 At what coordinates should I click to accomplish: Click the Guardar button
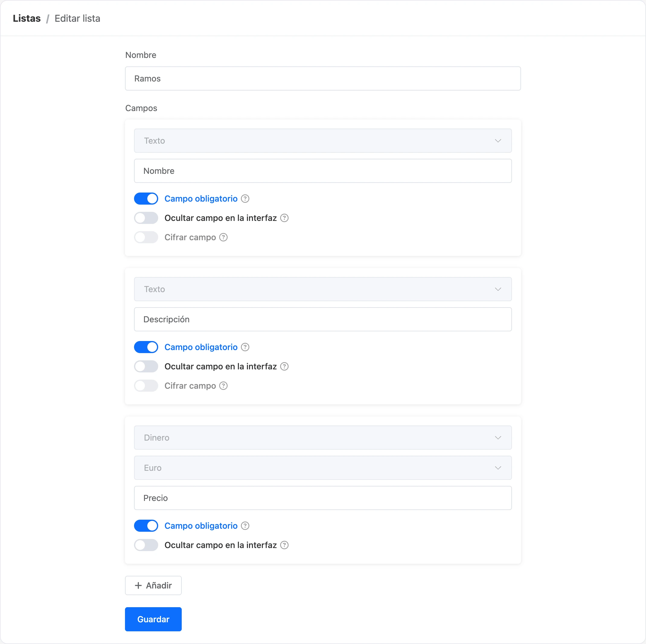153,619
